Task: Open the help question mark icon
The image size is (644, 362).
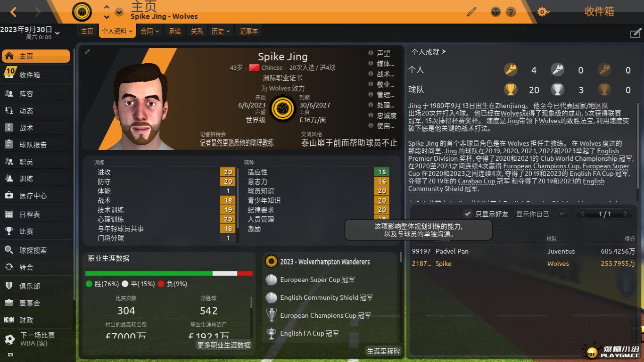Action: (511, 12)
